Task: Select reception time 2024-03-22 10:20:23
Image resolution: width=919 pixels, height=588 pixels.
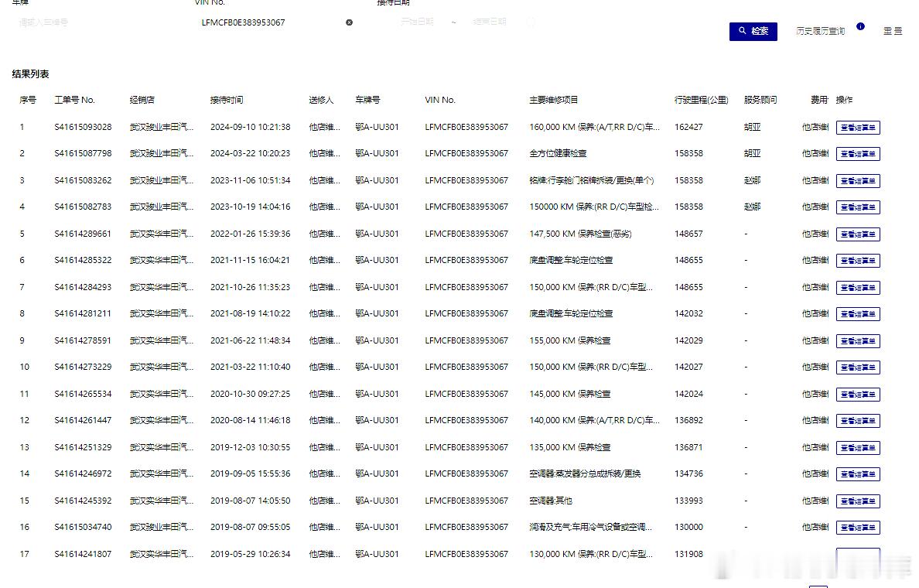Action: point(251,154)
